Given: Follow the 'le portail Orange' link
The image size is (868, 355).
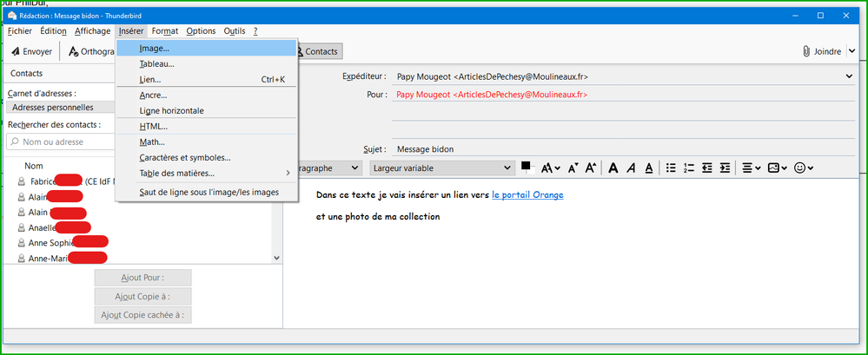Looking at the screenshot, I should tap(527, 195).
